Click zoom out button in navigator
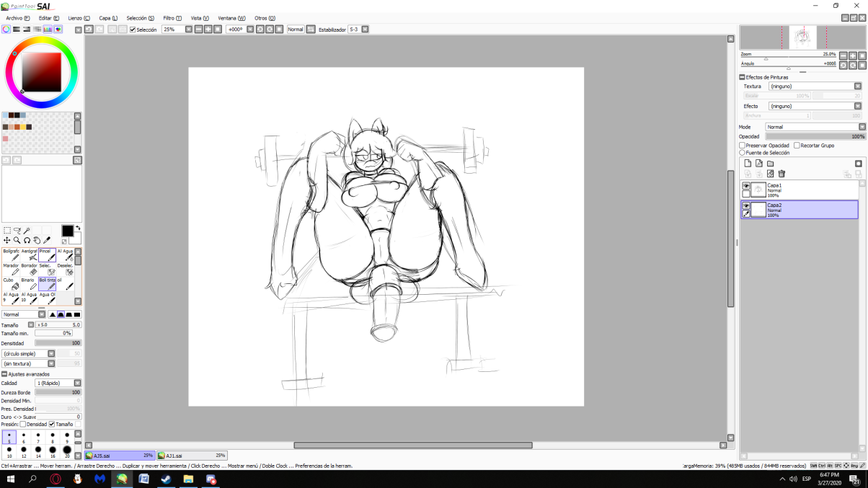The height and width of the screenshot is (488, 868). (843, 56)
